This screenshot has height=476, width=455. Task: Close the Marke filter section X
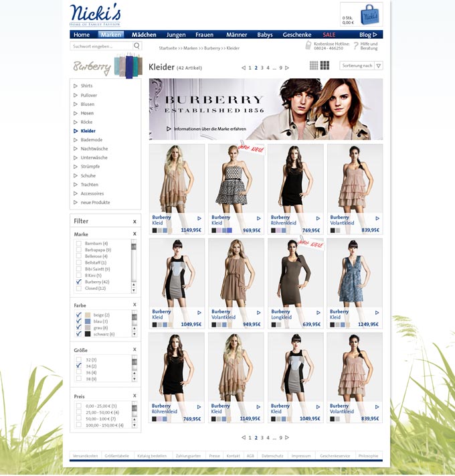point(134,234)
